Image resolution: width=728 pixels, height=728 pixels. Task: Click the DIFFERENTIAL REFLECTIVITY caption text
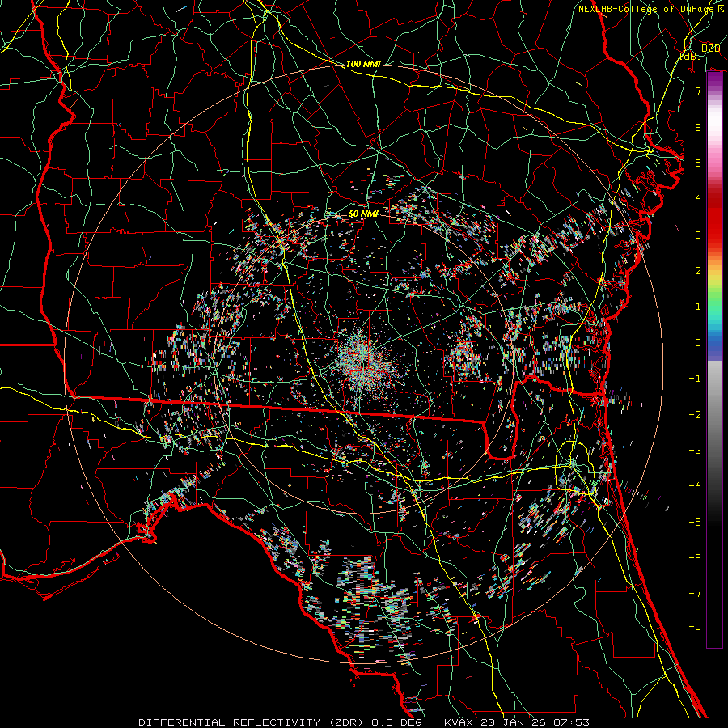(230, 722)
